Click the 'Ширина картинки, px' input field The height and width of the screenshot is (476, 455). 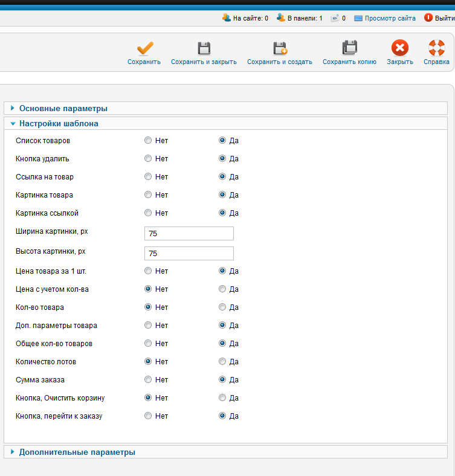click(189, 234)
